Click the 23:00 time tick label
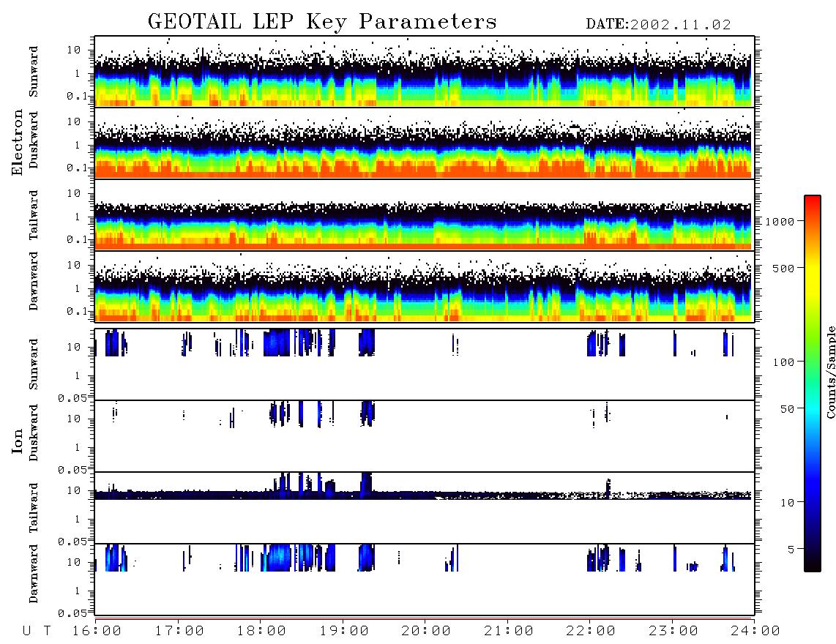Viewport: 836px width, 644px height. point(673,631)
